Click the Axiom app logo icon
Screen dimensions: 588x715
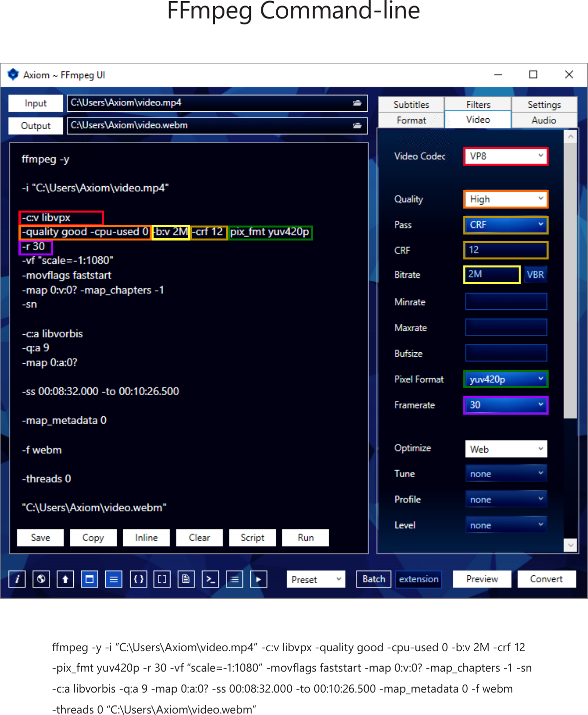click(x=13, y=75)
